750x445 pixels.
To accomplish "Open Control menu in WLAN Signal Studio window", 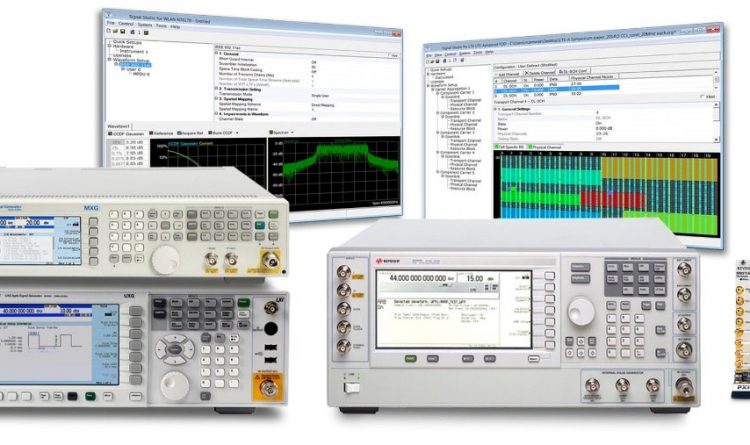I will (126, 23).
